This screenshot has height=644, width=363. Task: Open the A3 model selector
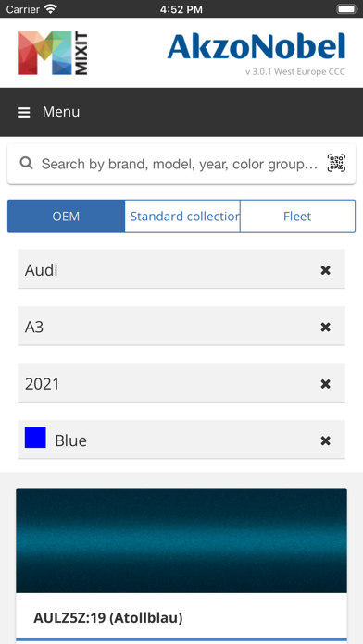[x=181, y=326]
